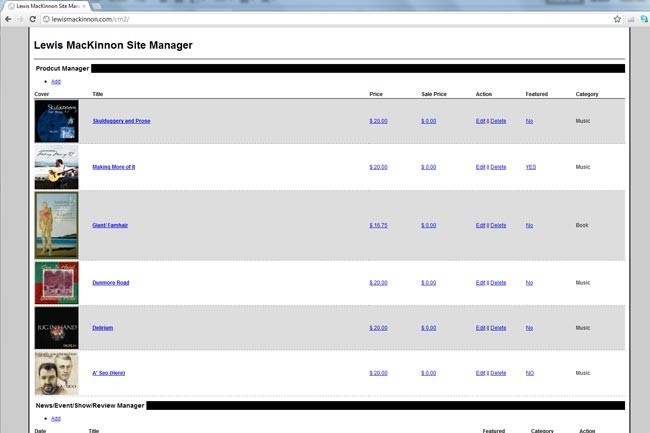Bookmark this page with star icon

[x=617, y=19]
